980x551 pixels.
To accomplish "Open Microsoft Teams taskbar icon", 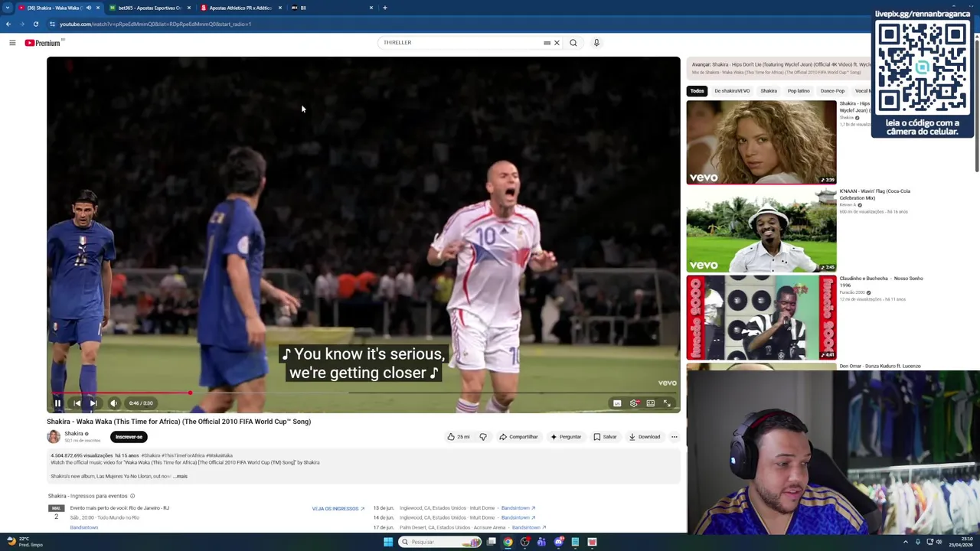I will tap(541, 542).
